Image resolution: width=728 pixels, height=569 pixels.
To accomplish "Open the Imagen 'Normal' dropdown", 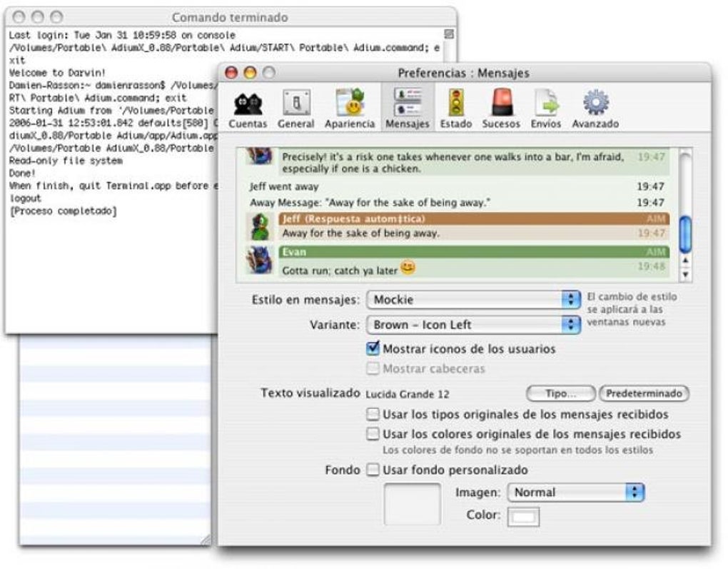I will point(576,493).
